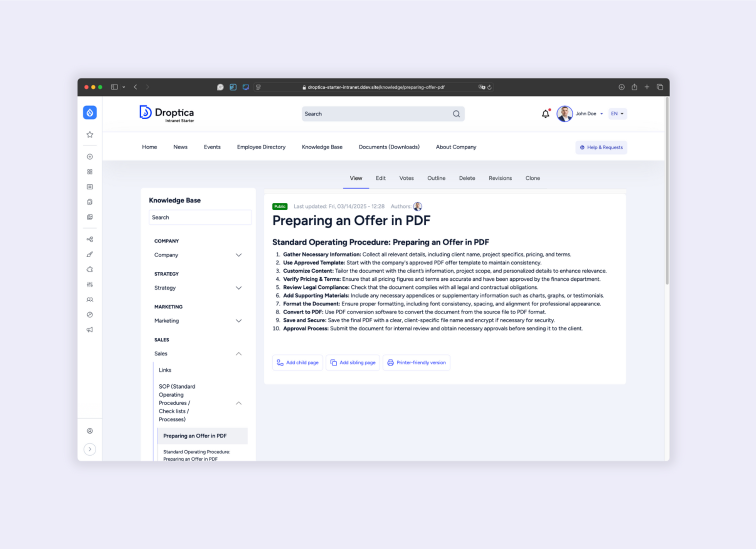Open the people directory icon in sidebar

90,299
